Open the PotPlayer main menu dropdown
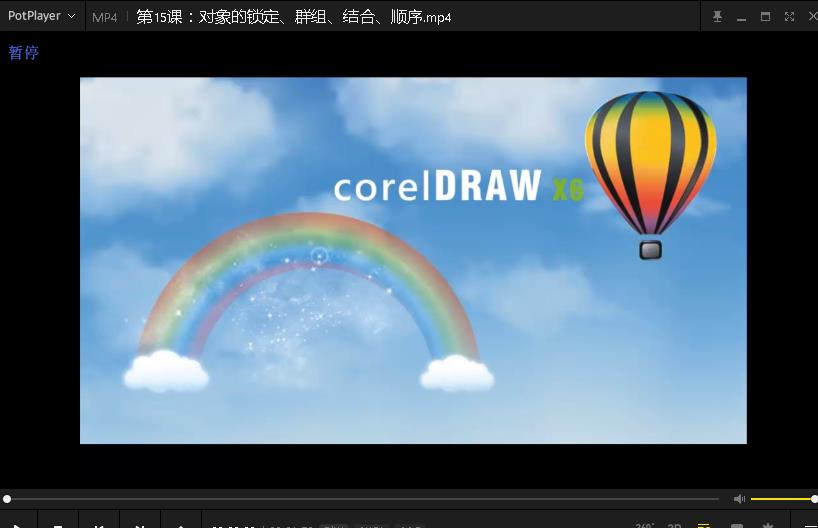Viewport: 818px width, 528px height. point(41,16)
